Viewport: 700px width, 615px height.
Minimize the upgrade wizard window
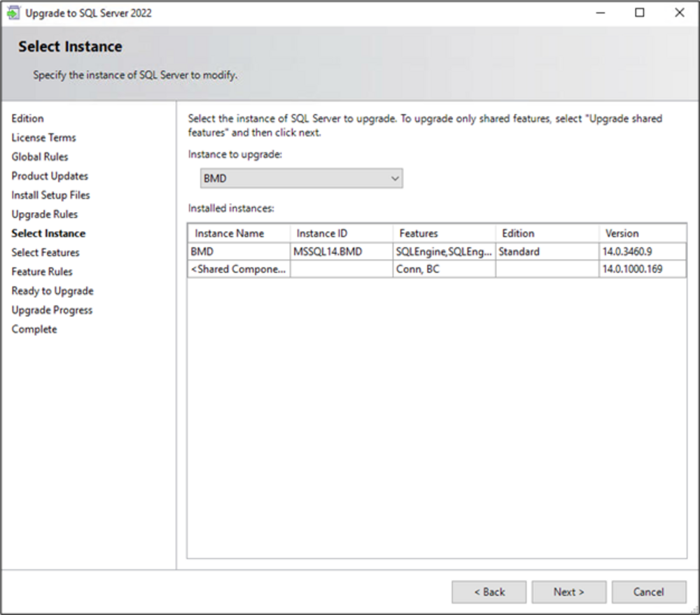point(600,13)
